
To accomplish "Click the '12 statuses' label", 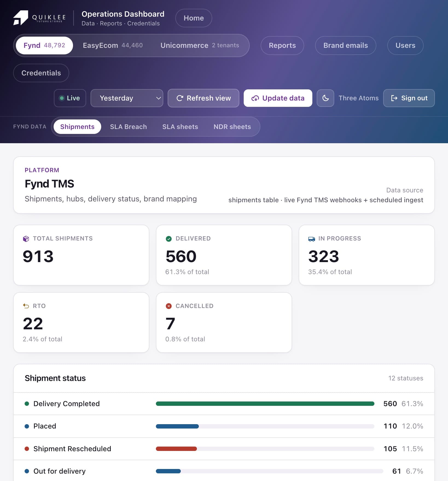I will click(x=406, y=378).
